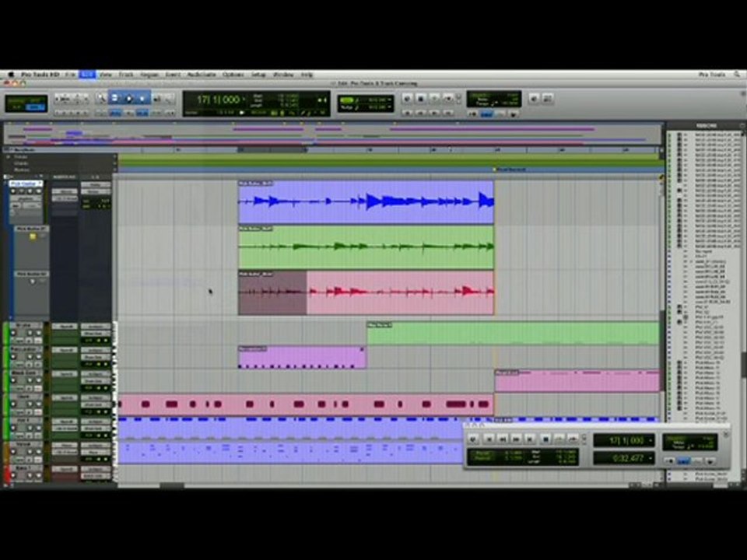The width and height of the screenshot is (747, 560).
Task: Click Online button in floating Transport window
Action: pyautogui.click(x=473, y=439)
